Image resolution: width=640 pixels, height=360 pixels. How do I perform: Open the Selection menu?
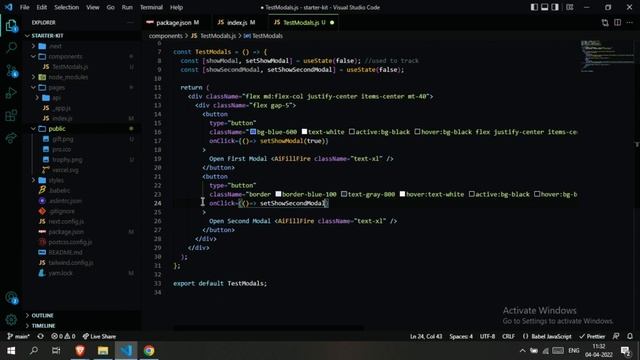pyautogui.click(x=67, y=7)
